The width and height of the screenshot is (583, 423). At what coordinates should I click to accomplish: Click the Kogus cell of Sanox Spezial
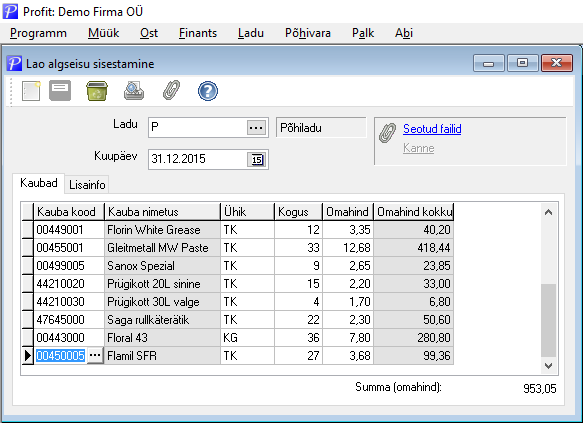click(299, 266)
